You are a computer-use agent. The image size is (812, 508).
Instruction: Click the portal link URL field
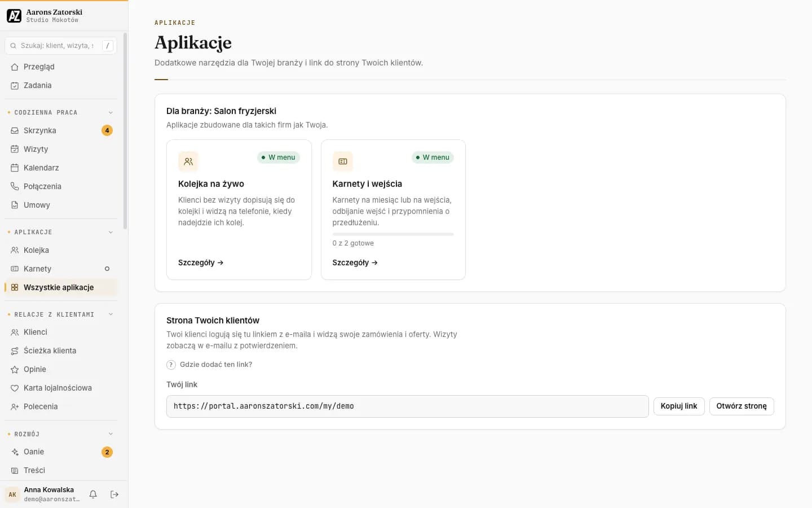point(407,406)
